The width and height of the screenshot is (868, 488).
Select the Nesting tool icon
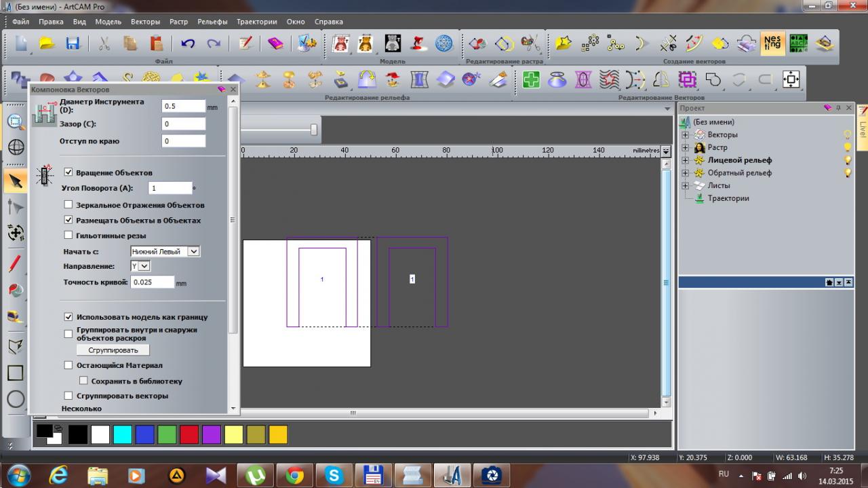(x=772, y=43)
